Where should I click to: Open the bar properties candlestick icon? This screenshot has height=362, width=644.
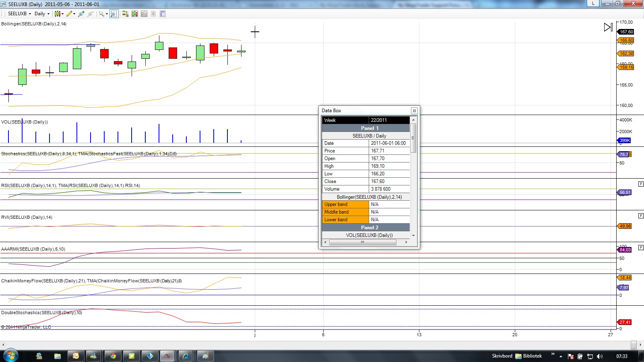134,14
